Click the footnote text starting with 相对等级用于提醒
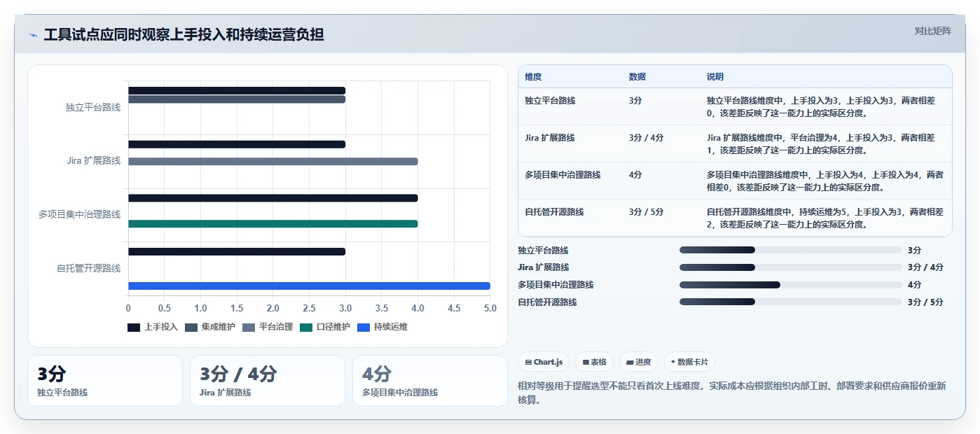980x434 pixels. coord(732,392)
